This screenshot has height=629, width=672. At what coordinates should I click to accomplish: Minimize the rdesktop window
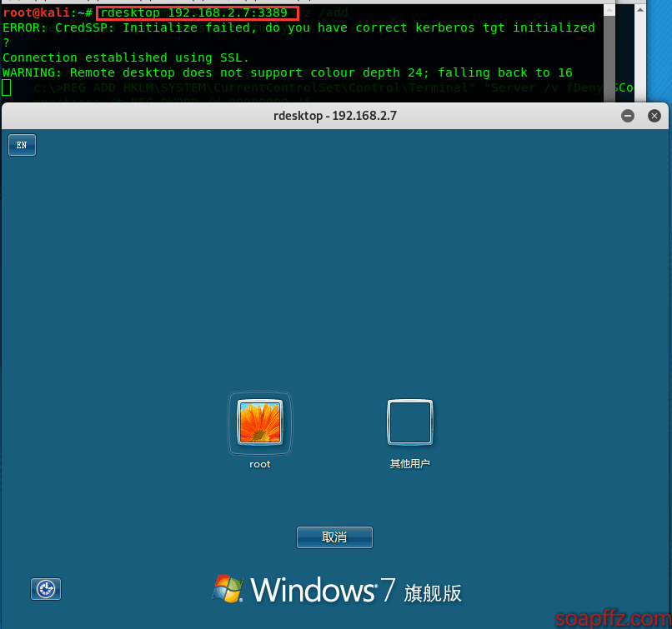click(628, 116)
